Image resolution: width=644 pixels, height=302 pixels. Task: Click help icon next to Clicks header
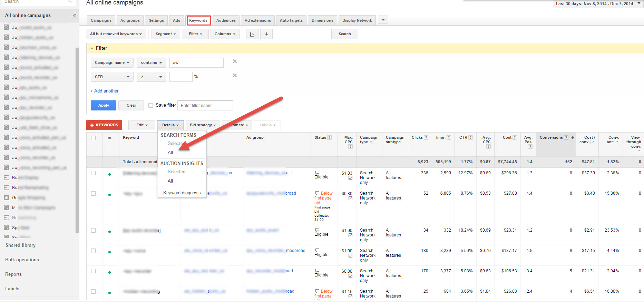tap(426, 138)
